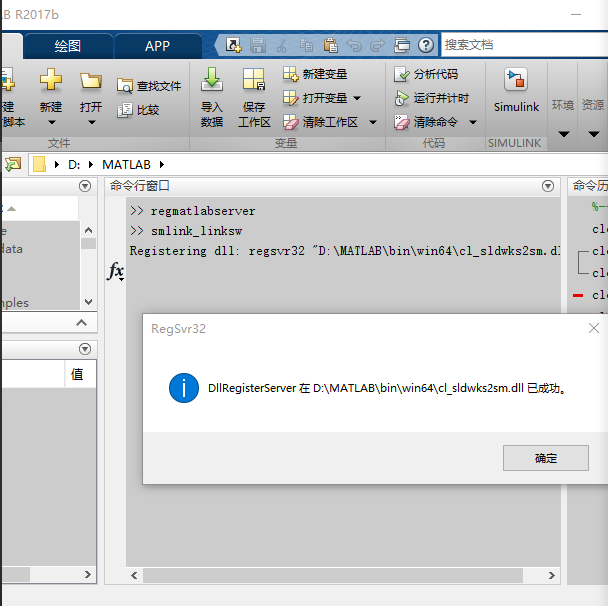Click the undo arrow icon
Image resolution: width=608 pixels, height=606 pixels.
354,45
